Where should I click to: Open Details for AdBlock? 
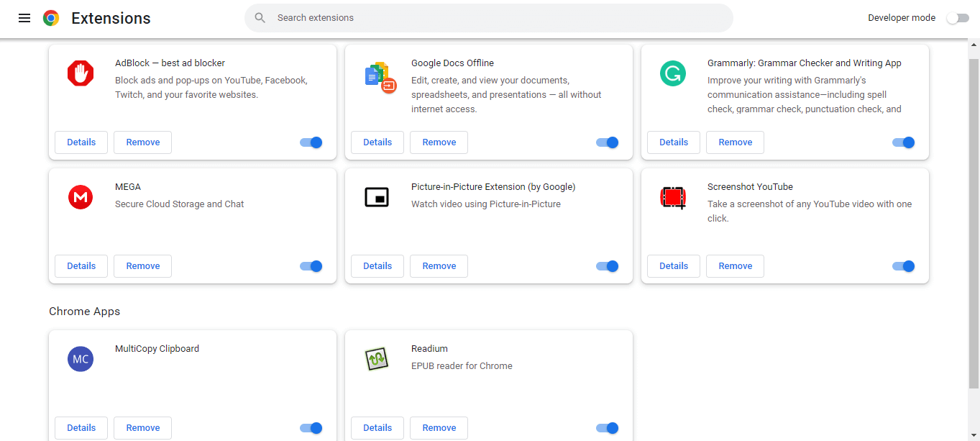point(81,142)
